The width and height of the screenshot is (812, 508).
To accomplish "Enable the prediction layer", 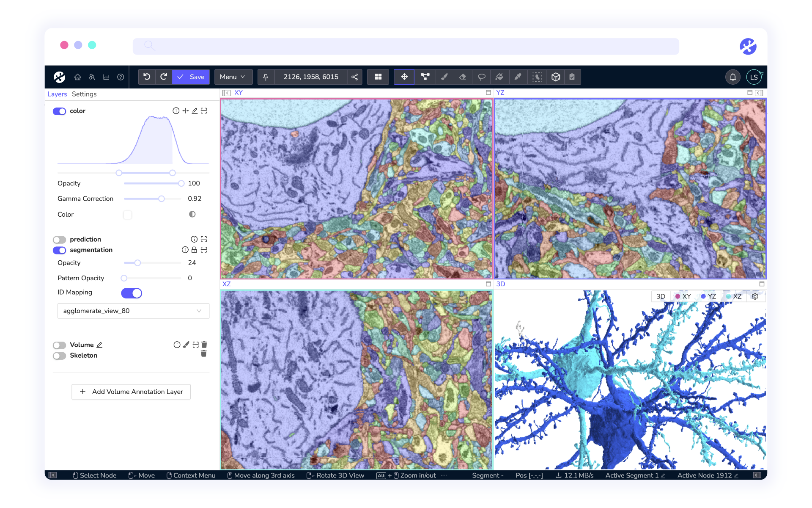I will 59,240.
